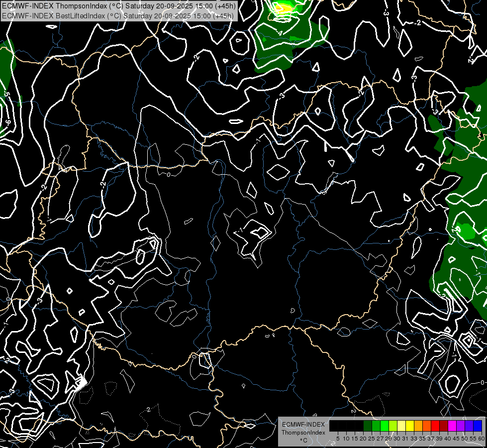Click the legend scale value 20
Viewport: 487px width, 448px height.
[363, 439]
